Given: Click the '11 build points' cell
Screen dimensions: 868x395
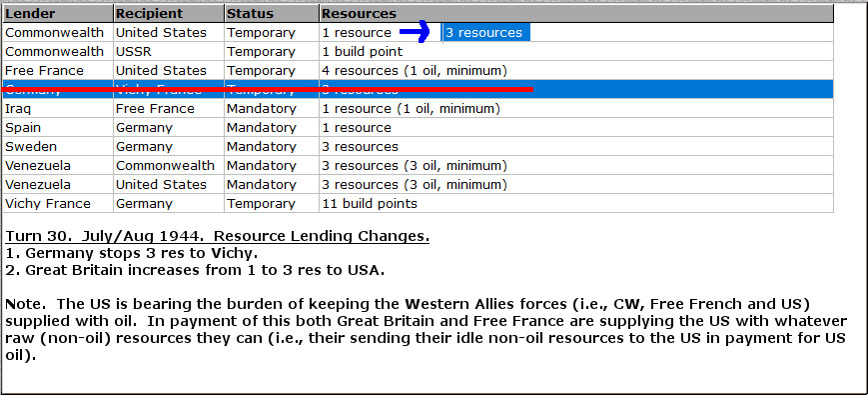Looking at the screenshot, I should (x=576, y=203).
